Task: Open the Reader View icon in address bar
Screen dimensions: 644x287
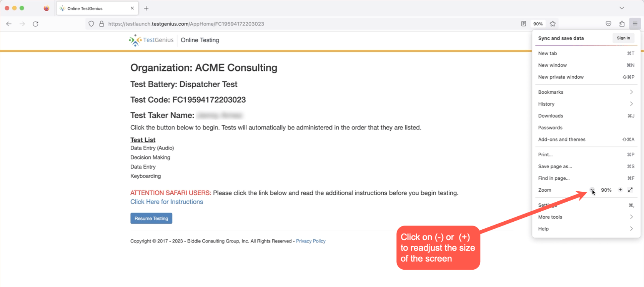Action: click(523, 24)
